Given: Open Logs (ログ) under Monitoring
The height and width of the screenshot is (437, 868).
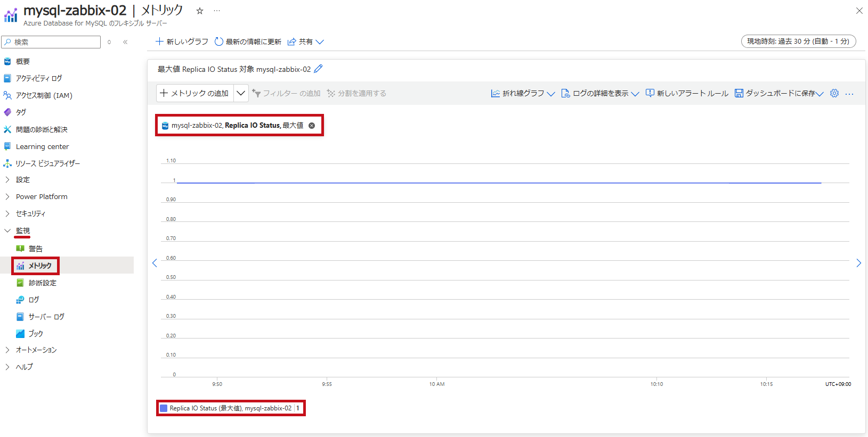Looking at the screenshot, I should click(x=34, y=300).
